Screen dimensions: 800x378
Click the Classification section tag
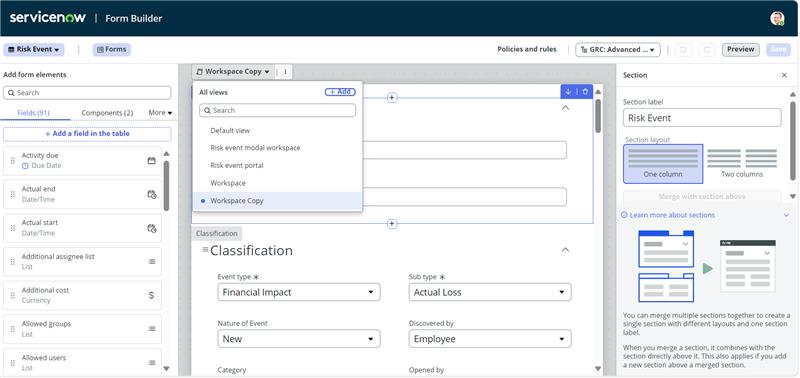pyautogui.click(x=217, y=234)
